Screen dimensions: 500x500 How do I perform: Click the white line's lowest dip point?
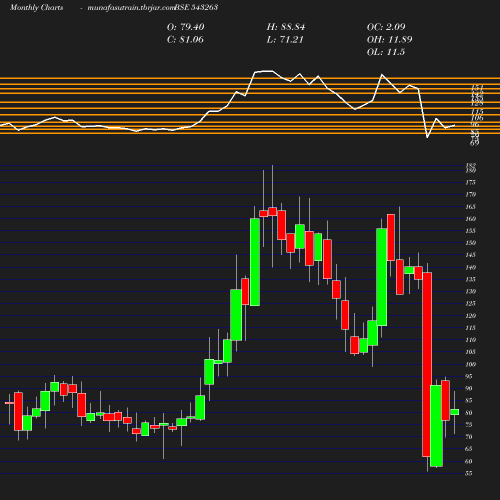pos(427,137)
